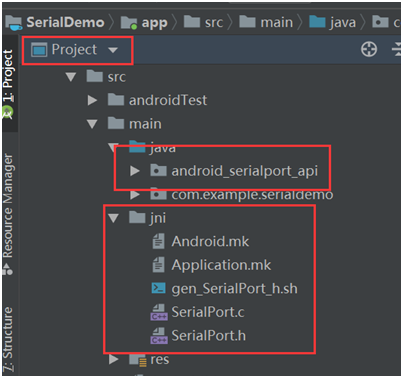This screenshot has height=376, width=416.
Task: Open the gen_SerialPort_h.sh script
Action: point(234,289)
